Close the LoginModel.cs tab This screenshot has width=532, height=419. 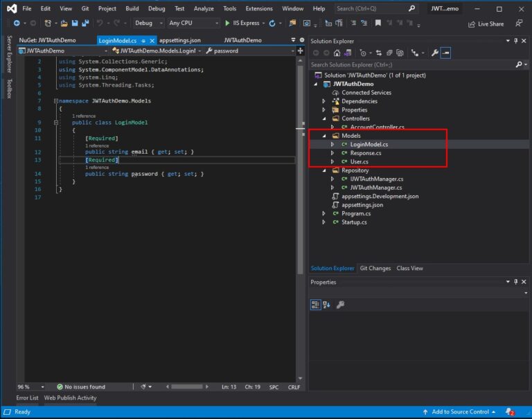(152, 41)
